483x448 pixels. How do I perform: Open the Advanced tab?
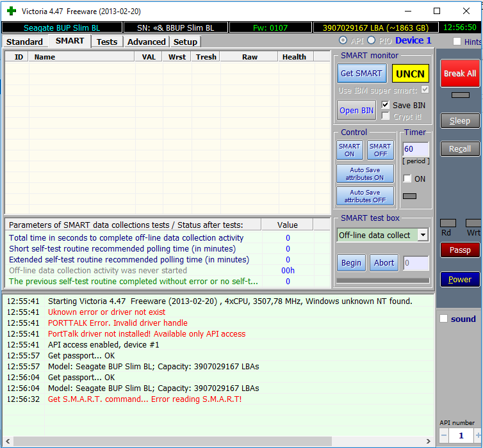pos(146,42)
